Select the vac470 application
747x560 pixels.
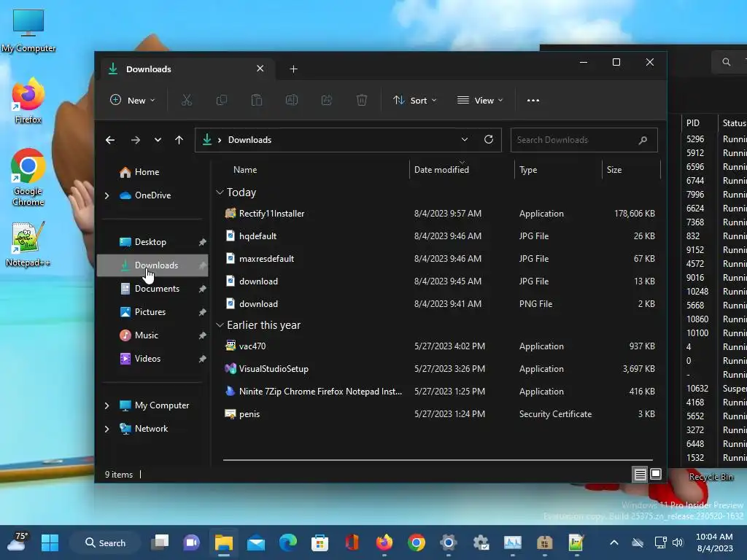coord(439,346)
